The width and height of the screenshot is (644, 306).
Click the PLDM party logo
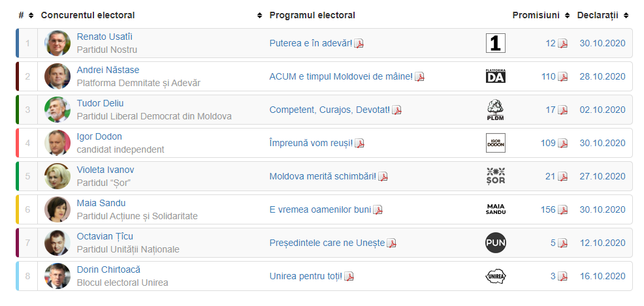(496, 110)
